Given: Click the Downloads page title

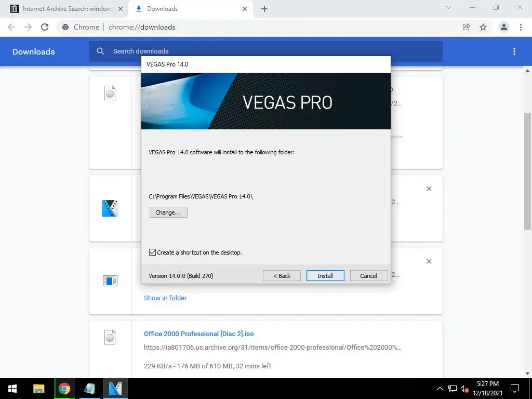Looking at the screenshot, I should click(x=34, y=51).
